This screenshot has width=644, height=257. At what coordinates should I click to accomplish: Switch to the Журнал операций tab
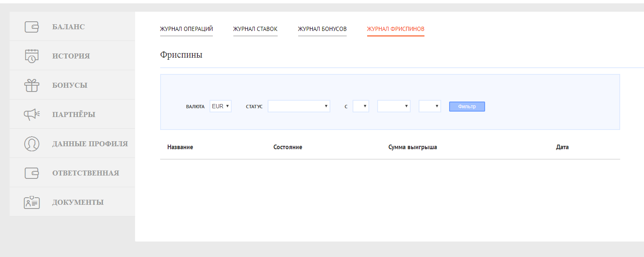[x=187, y=29]
